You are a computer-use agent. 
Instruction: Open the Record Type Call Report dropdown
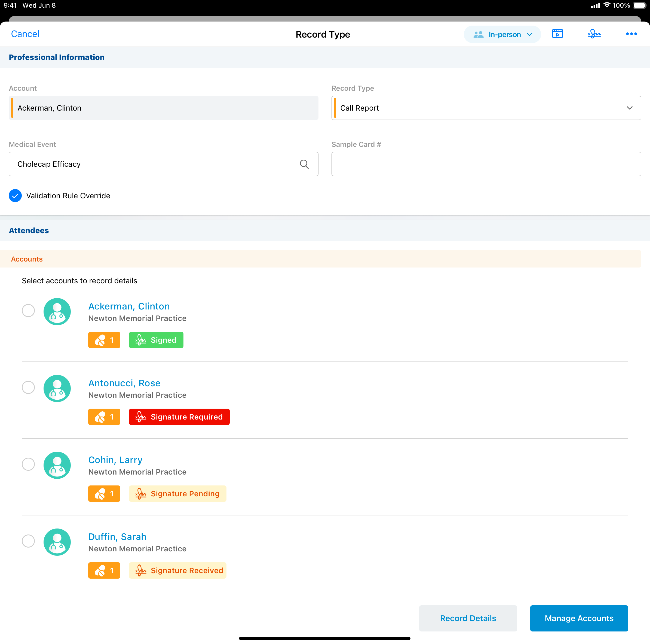[486, 108]
